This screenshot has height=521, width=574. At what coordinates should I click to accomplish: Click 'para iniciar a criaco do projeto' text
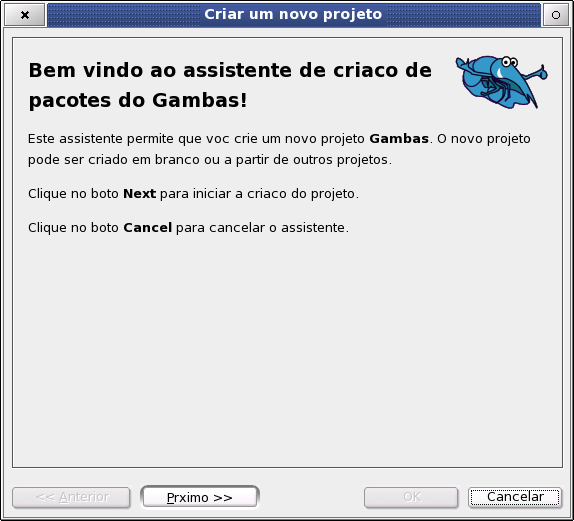pyautogui.click(x=259, y=194)
